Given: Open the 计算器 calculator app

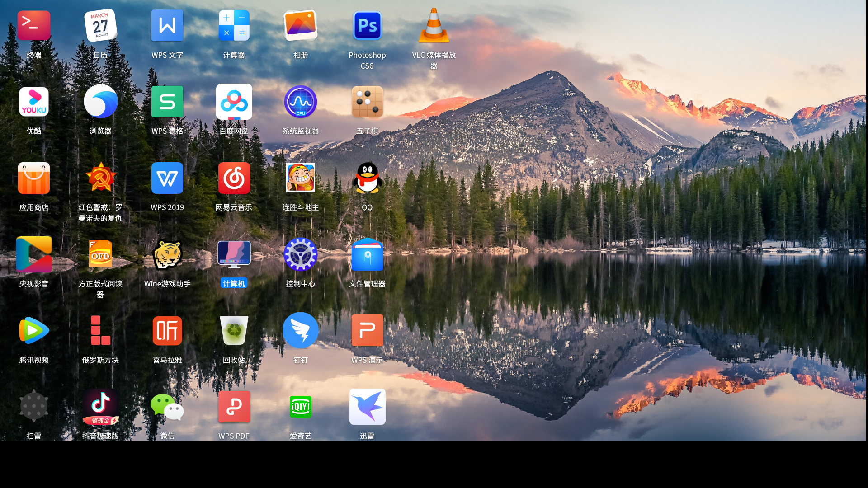Looking at the screenshot, I should pyautogui.click(x=234, y=26).
